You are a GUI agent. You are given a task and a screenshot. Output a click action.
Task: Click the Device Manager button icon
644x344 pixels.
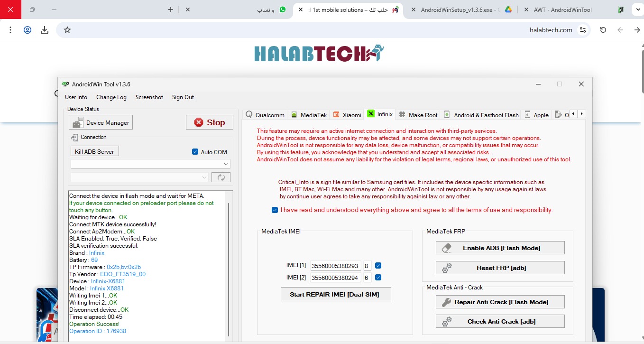(77, 122)
